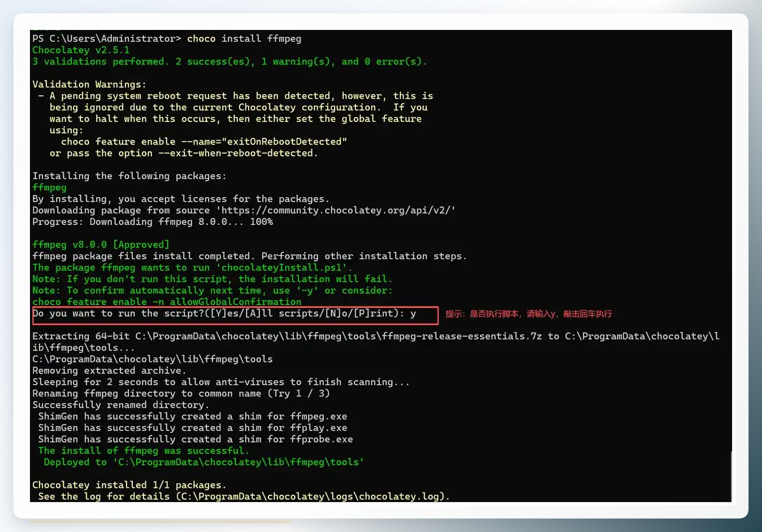762x532 pixels.
Task: Select the 'Progress: Downloading ffmpeg 8.0.0... 100%' line
Action: click(153, 222)
